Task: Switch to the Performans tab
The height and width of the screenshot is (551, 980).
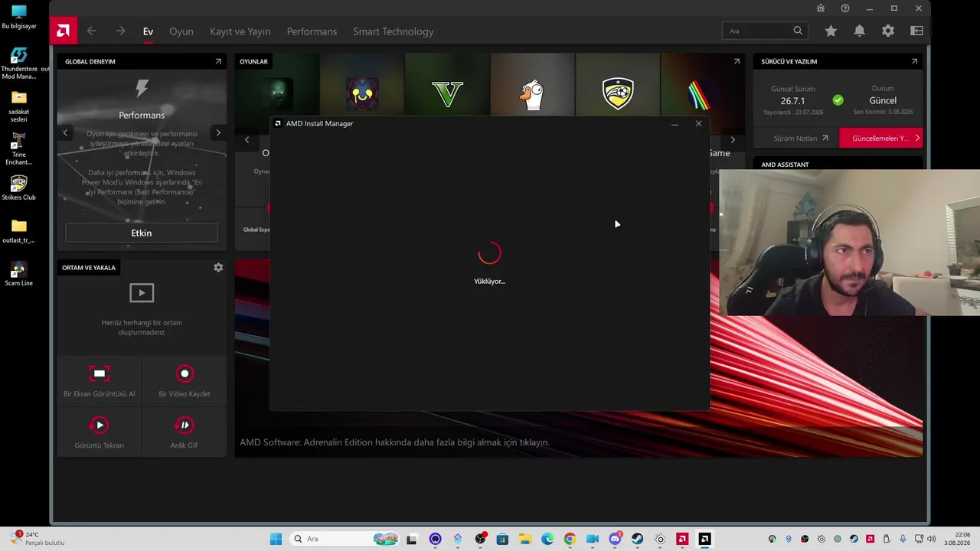Action: pos(312,31)
